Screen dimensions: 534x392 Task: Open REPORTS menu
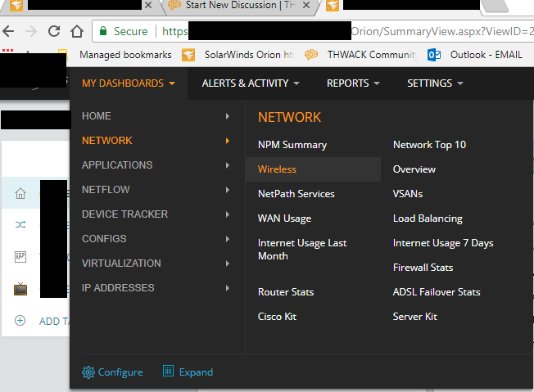click(x=353, y=83)
